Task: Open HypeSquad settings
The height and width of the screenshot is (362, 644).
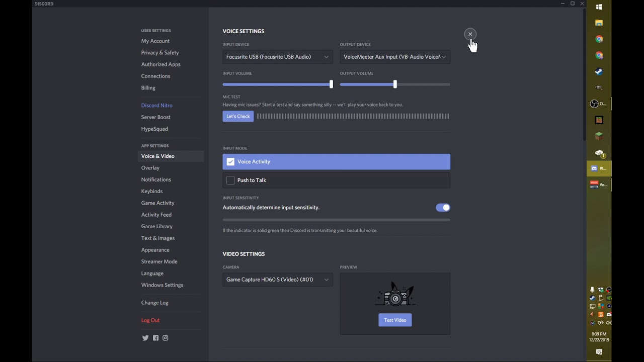Action: pyautogui.click(x=154, y=129)
